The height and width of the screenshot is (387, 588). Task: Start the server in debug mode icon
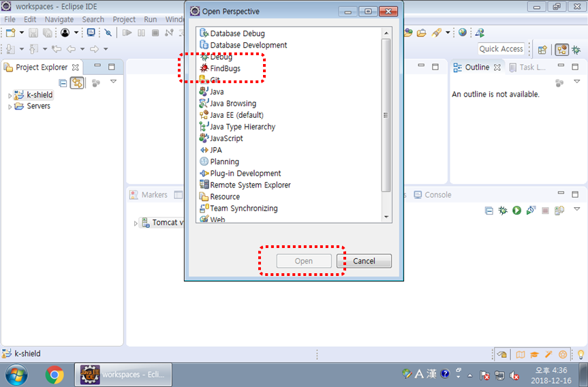503,211
